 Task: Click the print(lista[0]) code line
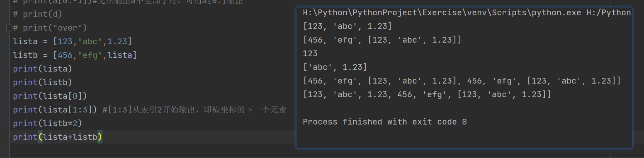(x=50, y=96)
